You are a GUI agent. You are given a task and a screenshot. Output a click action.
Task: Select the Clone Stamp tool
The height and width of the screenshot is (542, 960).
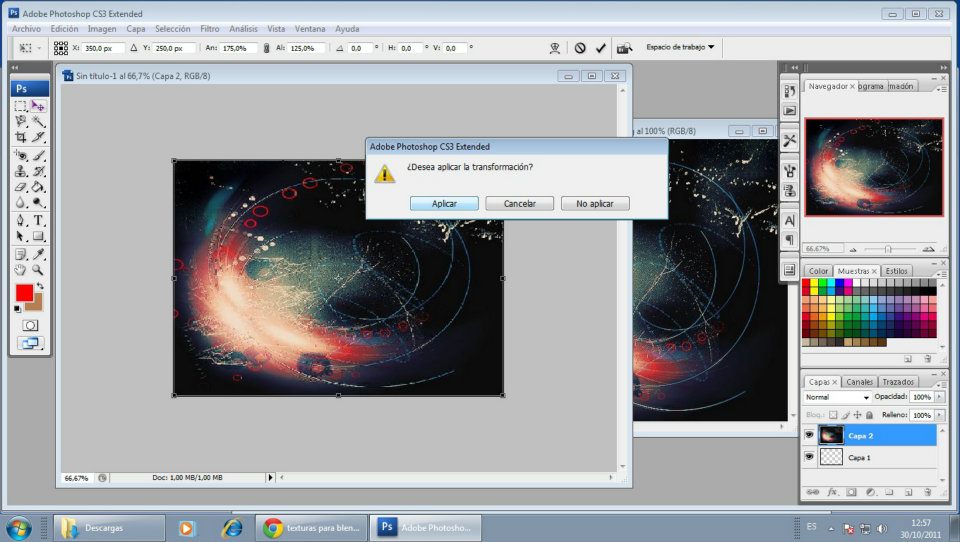coord(21,171)
